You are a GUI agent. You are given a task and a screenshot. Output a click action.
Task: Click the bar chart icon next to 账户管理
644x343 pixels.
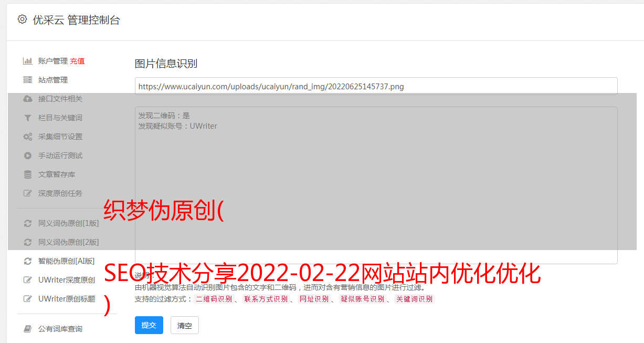28,61
